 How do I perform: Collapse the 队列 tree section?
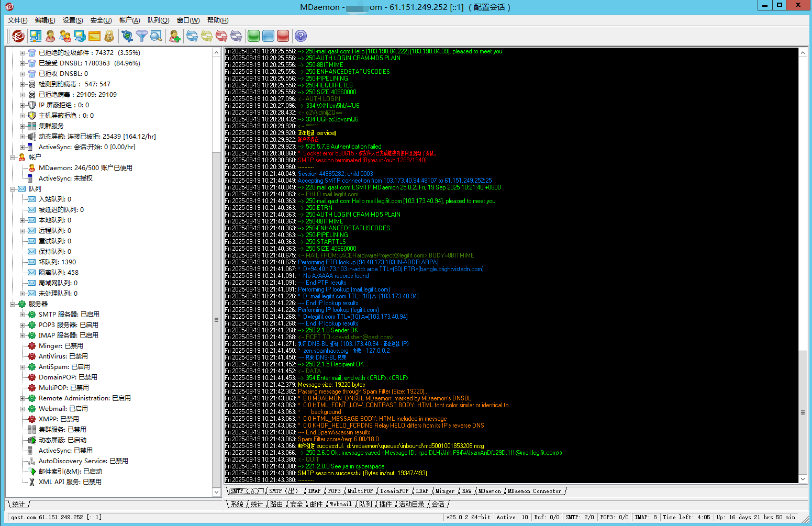tap(12, 189)
